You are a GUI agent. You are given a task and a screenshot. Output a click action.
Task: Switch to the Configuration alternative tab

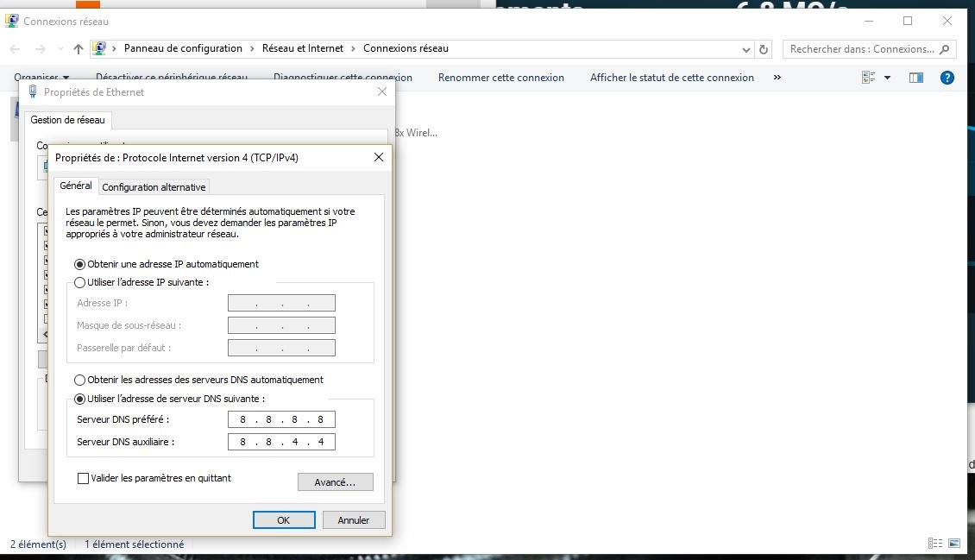(154, 186)
